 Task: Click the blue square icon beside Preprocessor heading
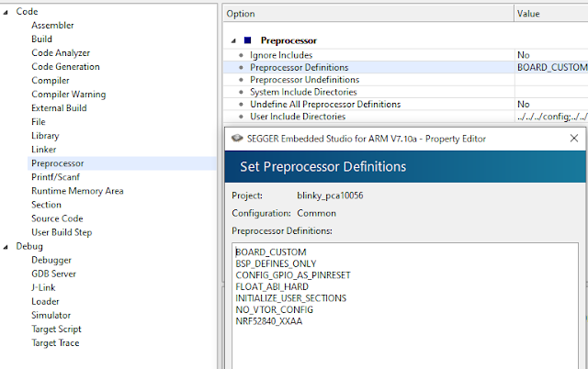point(247,40)
